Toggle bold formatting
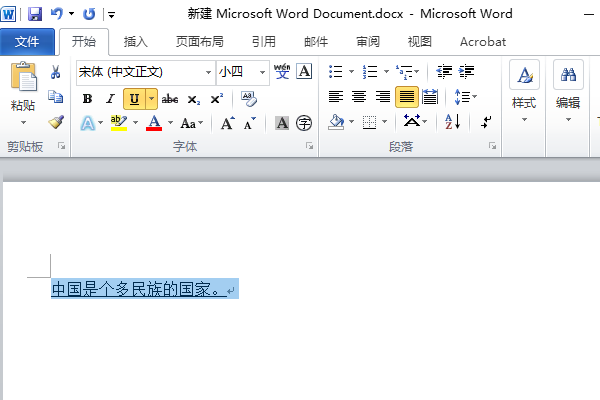 [x=88, y=99]
